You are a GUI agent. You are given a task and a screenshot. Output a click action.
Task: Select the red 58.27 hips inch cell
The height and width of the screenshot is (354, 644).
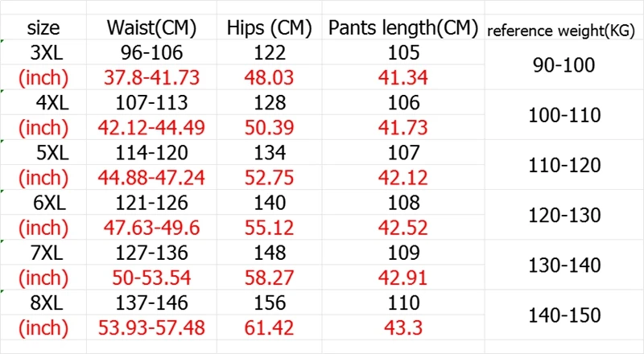click(x=270, y=278)
